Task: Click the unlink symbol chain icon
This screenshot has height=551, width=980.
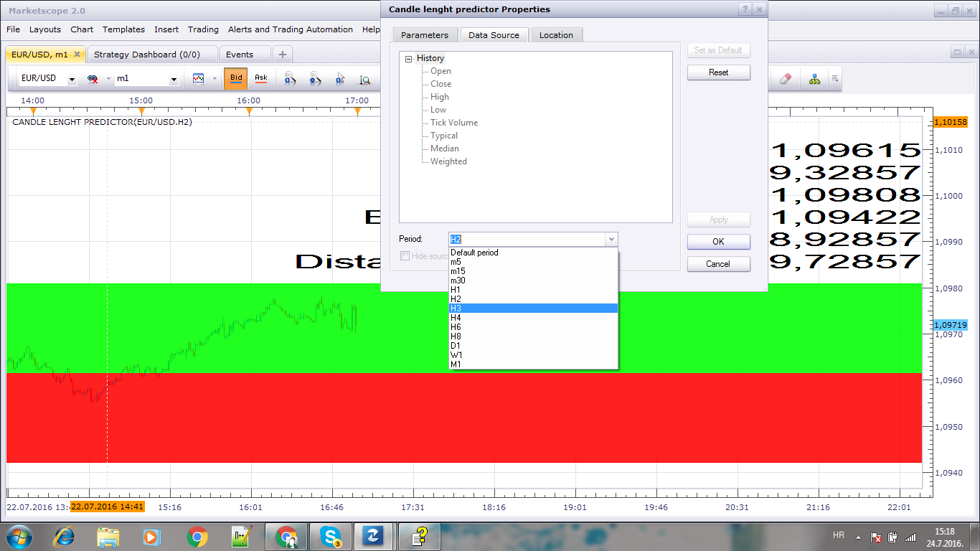Action: 93,79
